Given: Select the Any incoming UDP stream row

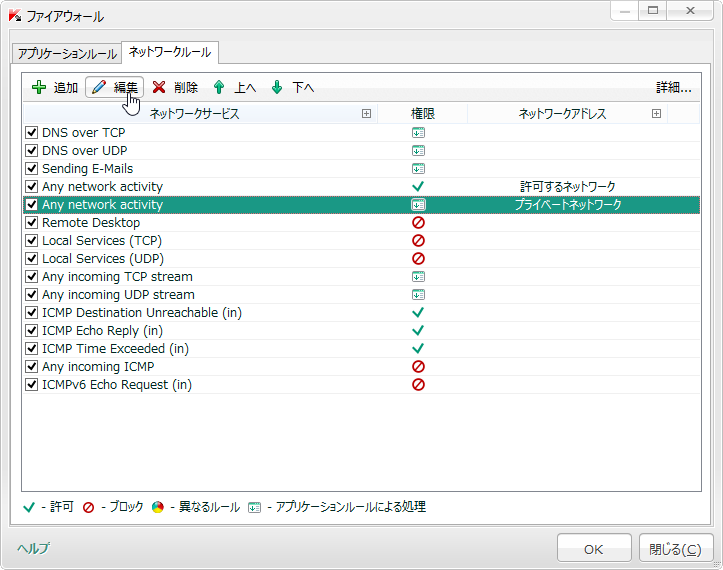Looking at the screenshot, I should [x=117, y=295].
